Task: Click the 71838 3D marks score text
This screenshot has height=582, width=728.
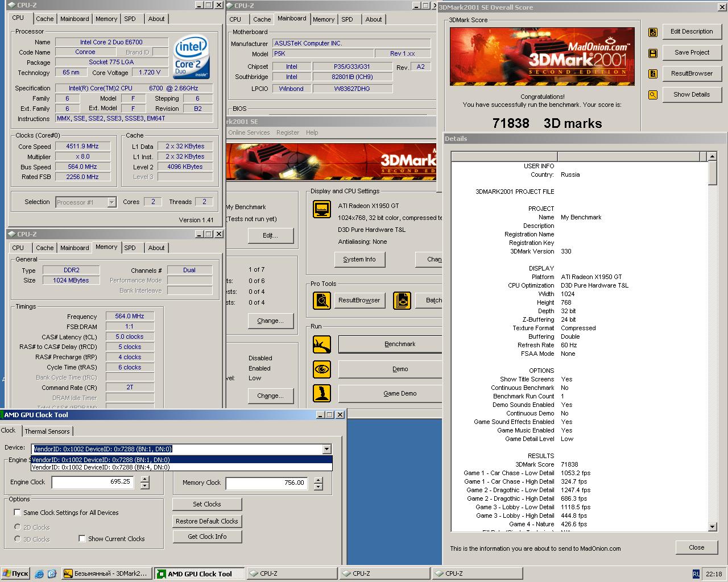Action: (x=547, y=123)
